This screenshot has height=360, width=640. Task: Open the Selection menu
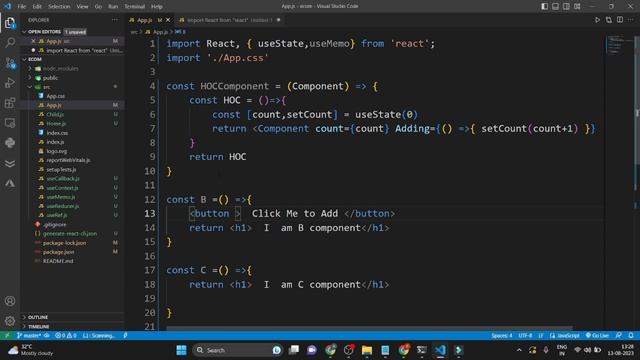tap(59, 7)
